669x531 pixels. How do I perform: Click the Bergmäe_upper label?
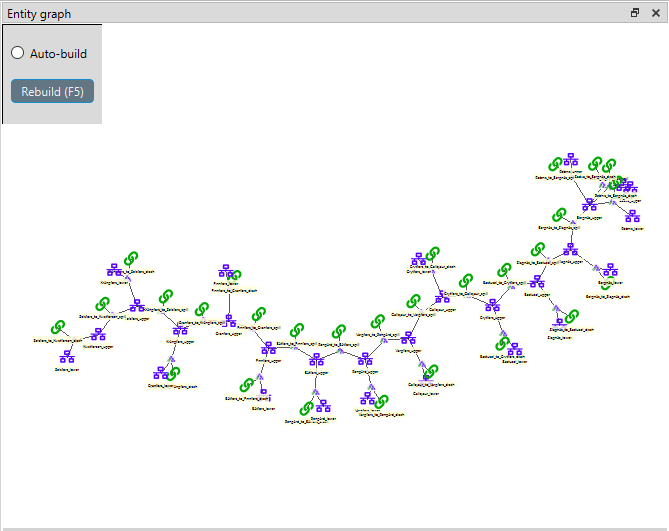pyautogui.click(x=589, y=218)
